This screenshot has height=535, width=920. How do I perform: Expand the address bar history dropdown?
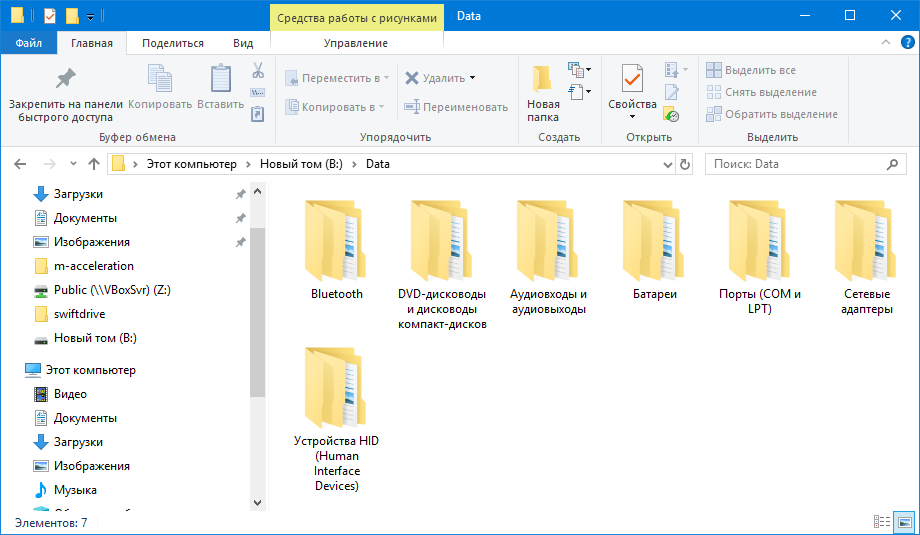pos(667,165)
